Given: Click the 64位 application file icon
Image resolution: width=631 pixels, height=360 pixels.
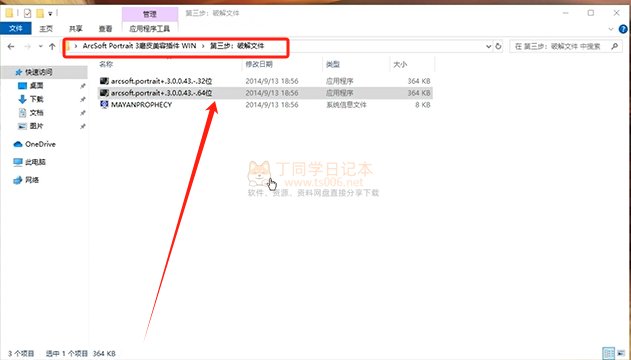Looking at the screenshot, I should coord(104,93).
